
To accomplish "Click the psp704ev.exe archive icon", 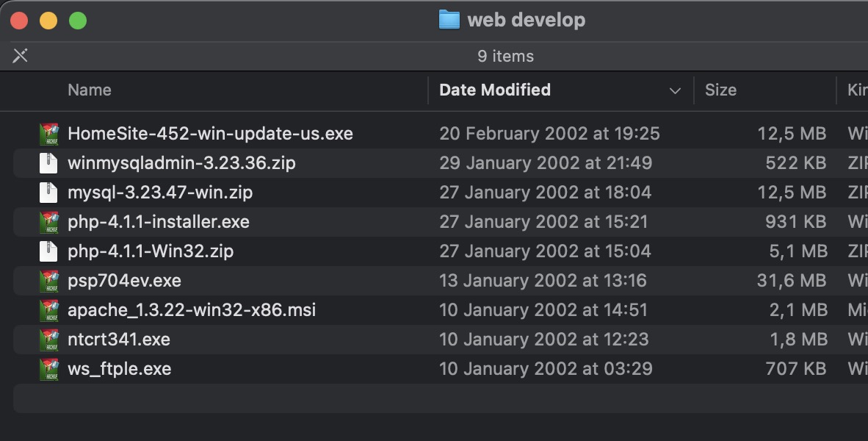I will coord(48,281).
